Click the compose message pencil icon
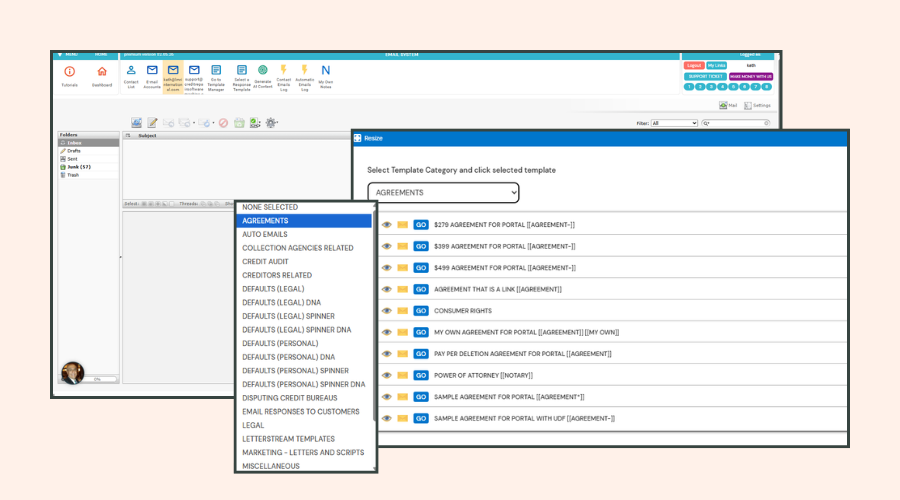 click(152, 123)
